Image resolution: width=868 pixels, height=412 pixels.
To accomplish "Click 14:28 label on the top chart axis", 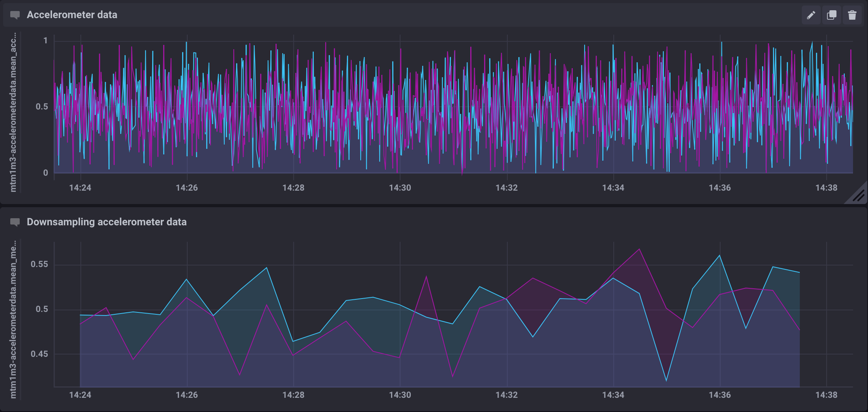I will tap(293, 188).
